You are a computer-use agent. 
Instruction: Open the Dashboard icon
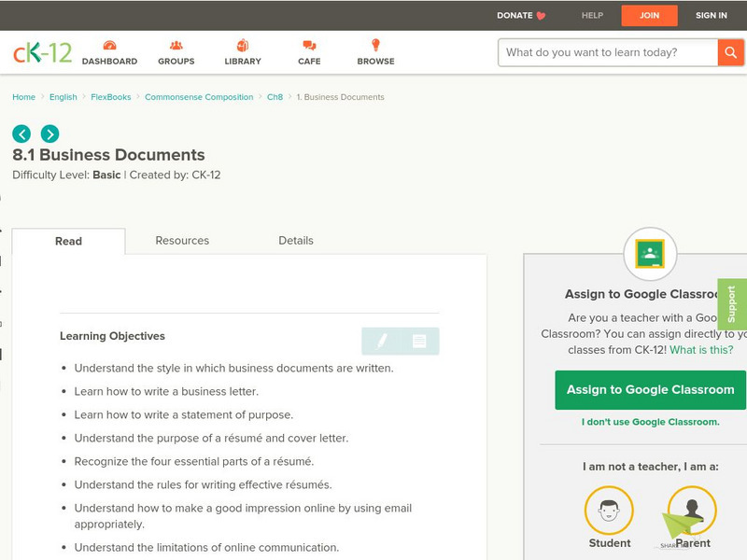pyautogui.click(x=109, y=46)
